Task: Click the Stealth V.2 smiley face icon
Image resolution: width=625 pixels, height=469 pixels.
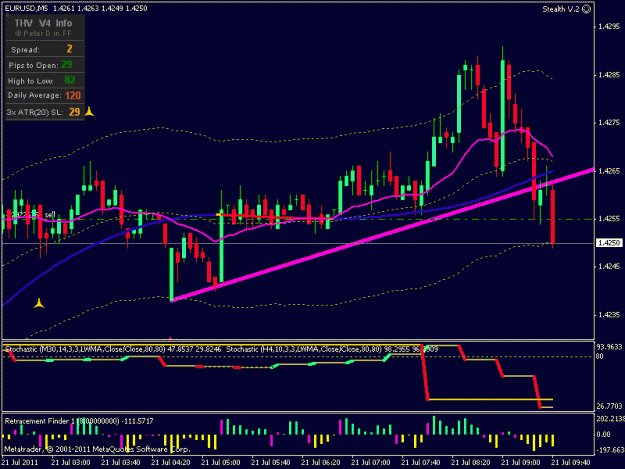Action: click(x=587, y=9)
